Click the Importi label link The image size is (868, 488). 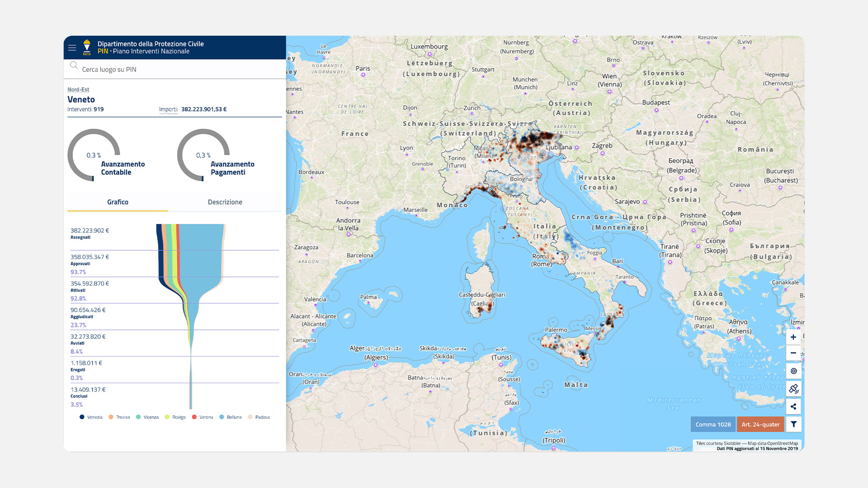tap(168, 109)
